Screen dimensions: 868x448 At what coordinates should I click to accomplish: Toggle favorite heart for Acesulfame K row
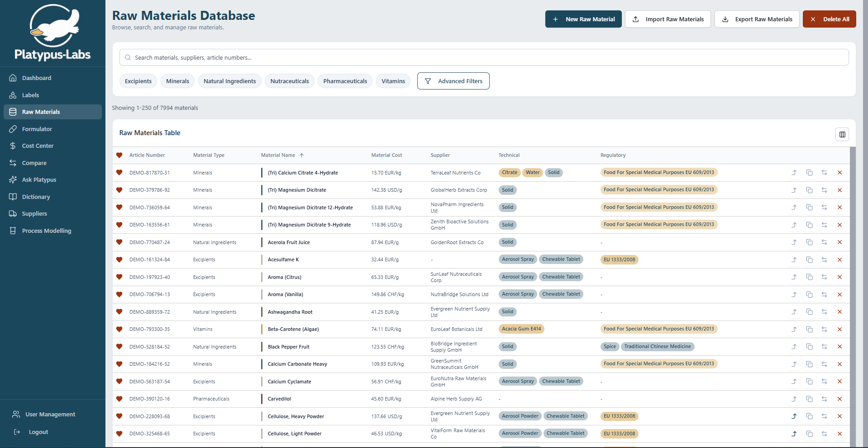119,260
